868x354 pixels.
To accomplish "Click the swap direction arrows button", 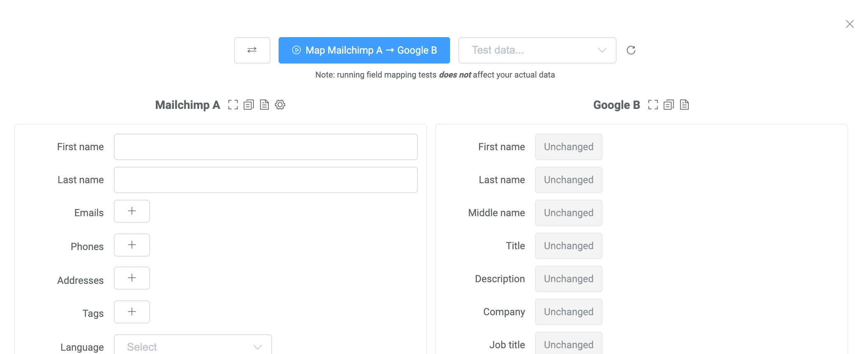I will point(252,50).
